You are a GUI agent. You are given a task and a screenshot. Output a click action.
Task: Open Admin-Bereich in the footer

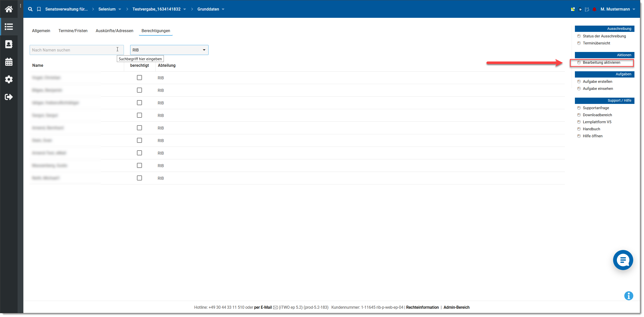(456, 307)
